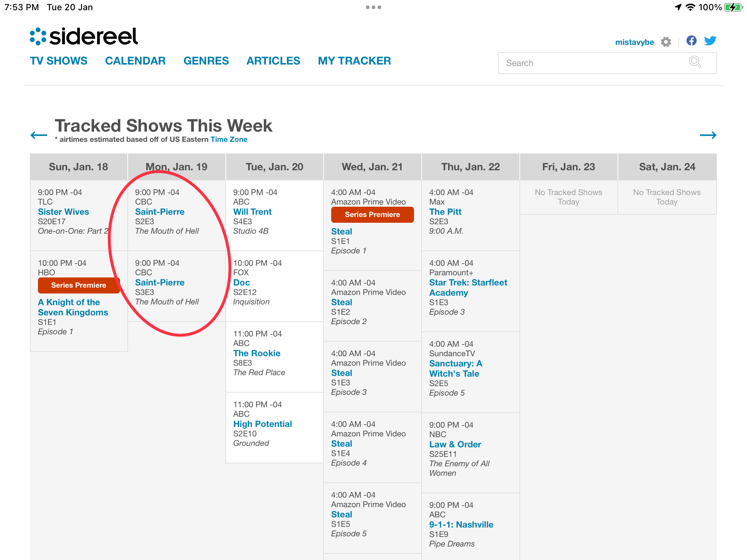This screenshot has height=560, width=747.
Task: Open the CALENDAR menu item
Action: click(135, 61)
